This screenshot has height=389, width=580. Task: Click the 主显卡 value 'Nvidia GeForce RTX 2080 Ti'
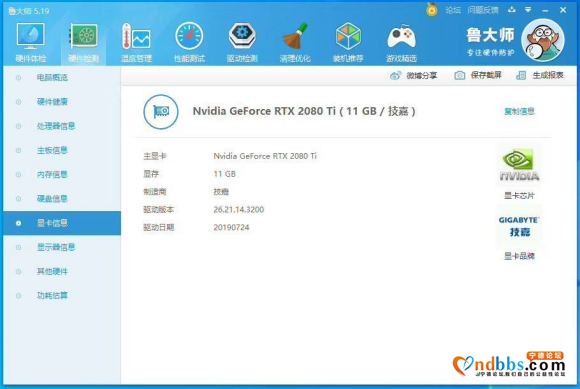coord(265,156)
